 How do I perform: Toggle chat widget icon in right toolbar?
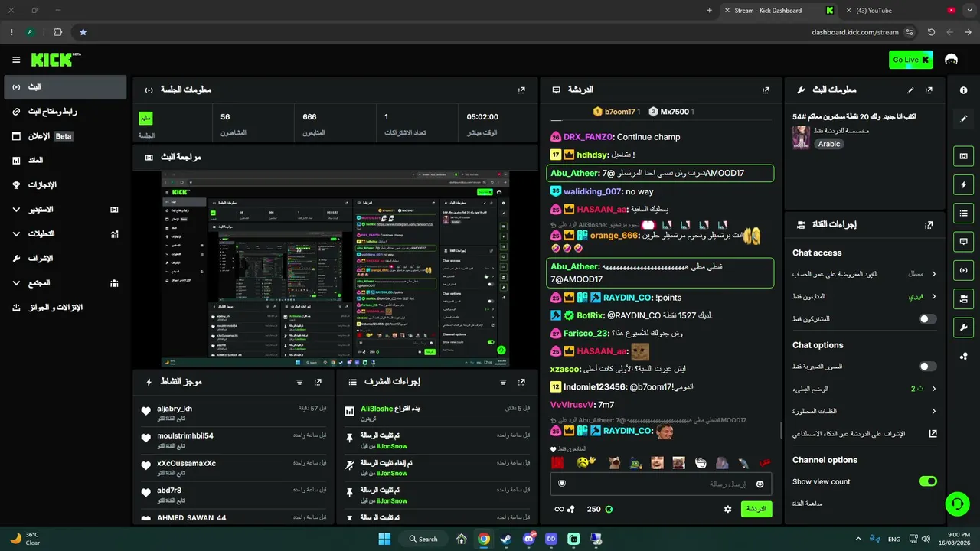pos(963,241)
